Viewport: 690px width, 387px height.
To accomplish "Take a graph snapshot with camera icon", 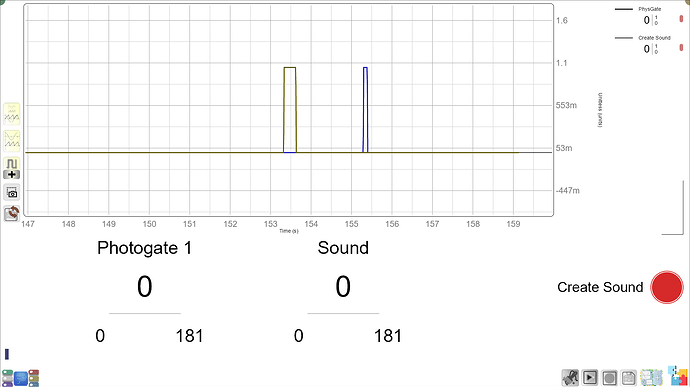I will (x=12, y=192).
